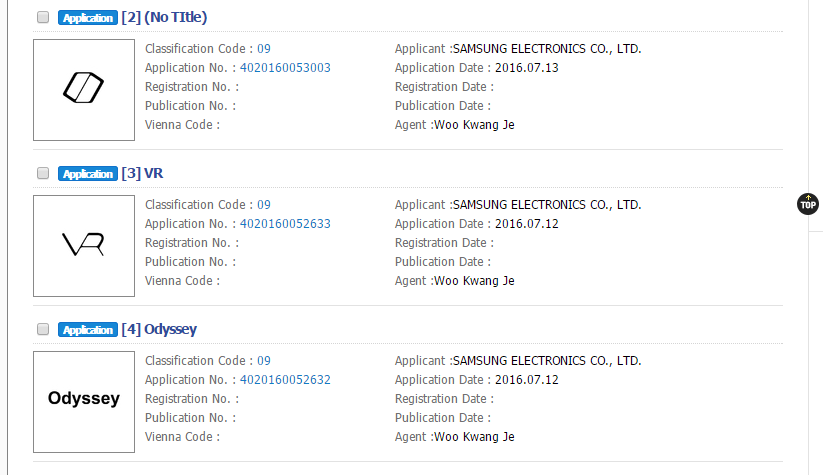Click application date 2016.07.13

pyautogui.click(x=526, y=68)
